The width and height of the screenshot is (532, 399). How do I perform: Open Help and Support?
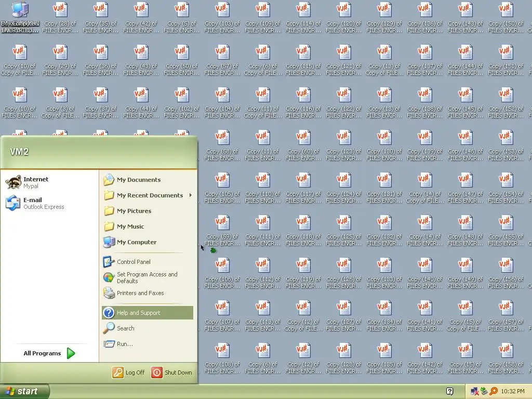(x=147, y=312)
